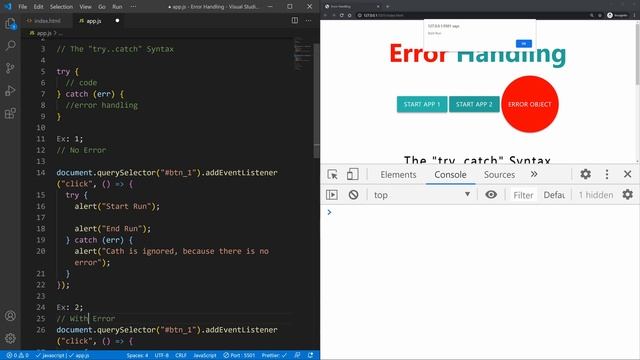640x360 pixels.
Task: Open editor More Actions ellipsis
Action: (308, 20)
